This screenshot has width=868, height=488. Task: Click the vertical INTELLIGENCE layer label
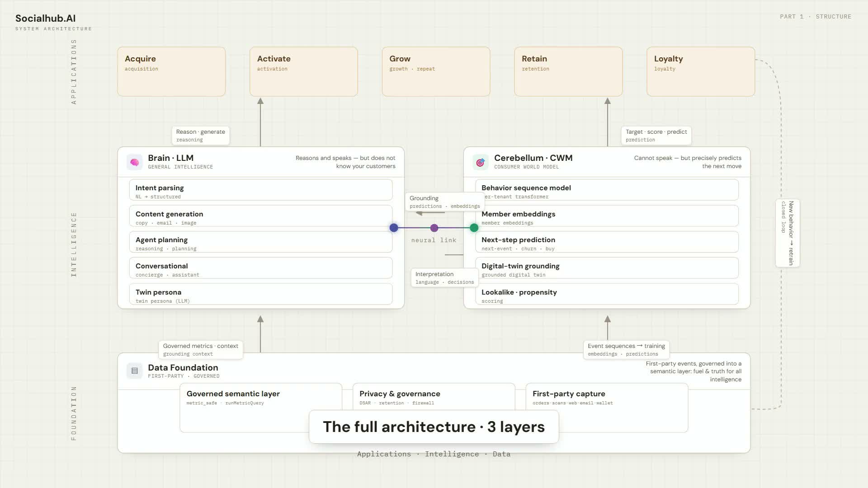tap(74, 244)
